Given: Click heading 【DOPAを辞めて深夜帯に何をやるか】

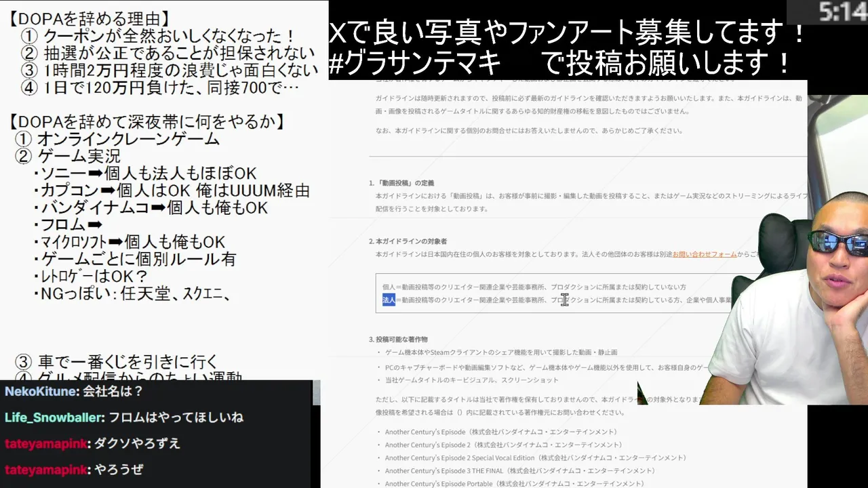Looking at the screenshot, I should coord(146,122).
